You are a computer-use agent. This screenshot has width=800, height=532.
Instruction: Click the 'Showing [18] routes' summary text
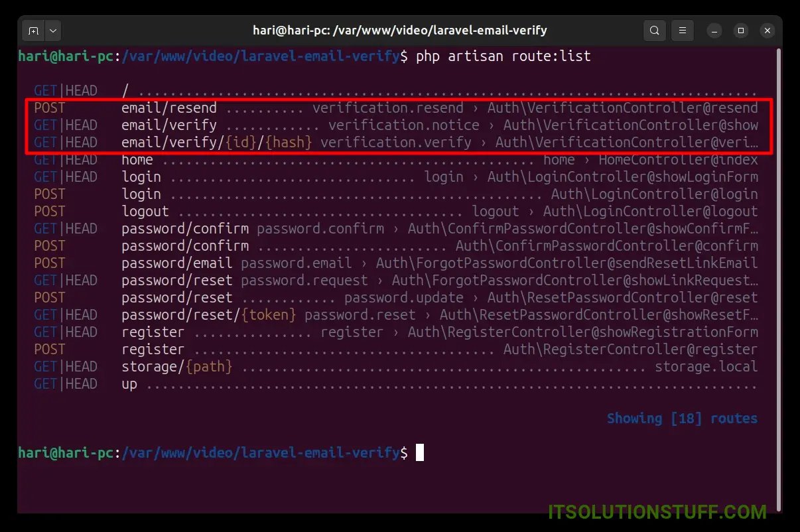(682, 419)
